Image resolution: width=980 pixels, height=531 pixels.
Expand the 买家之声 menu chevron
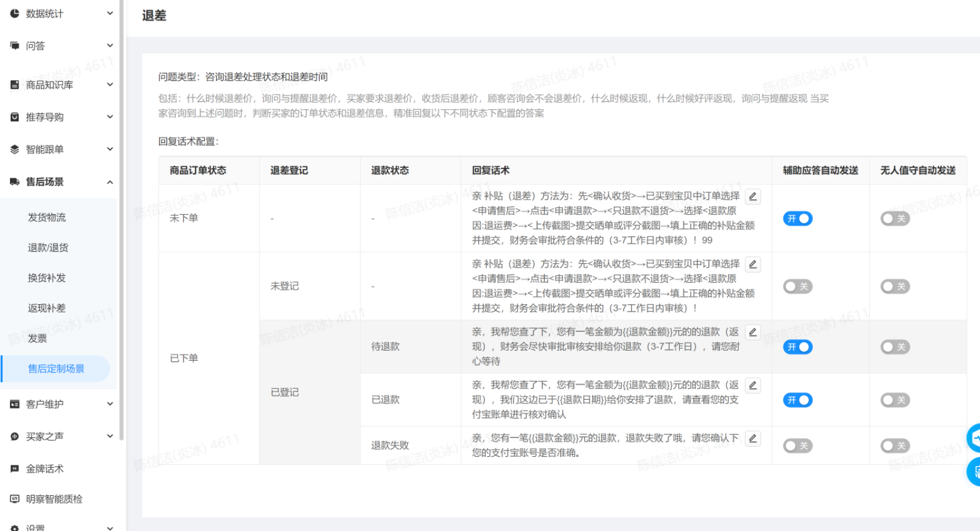click(110, 436)
